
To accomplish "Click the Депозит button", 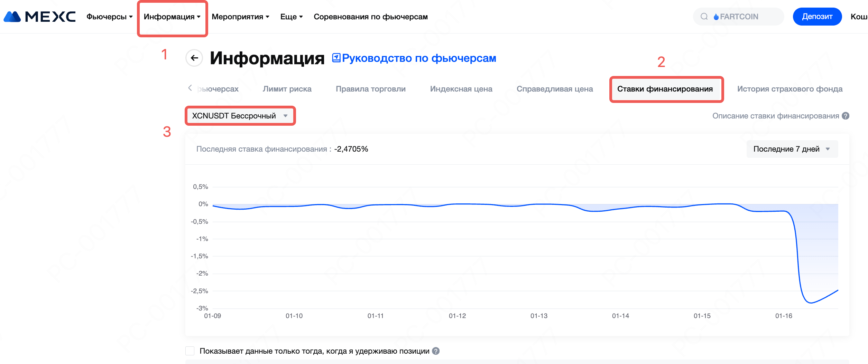I will point(817,17).
